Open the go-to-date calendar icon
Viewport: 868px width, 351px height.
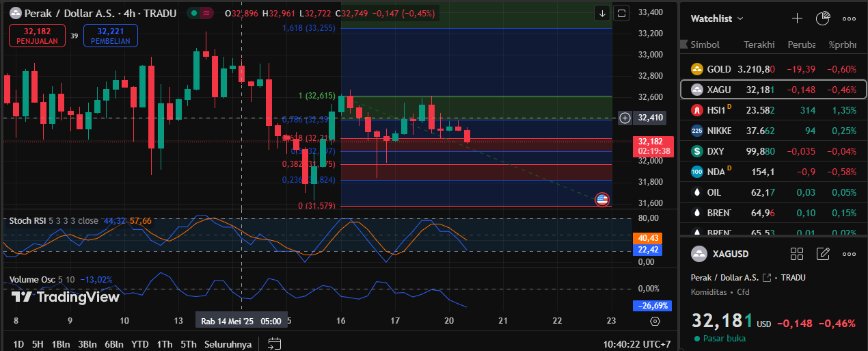(275, 343)
